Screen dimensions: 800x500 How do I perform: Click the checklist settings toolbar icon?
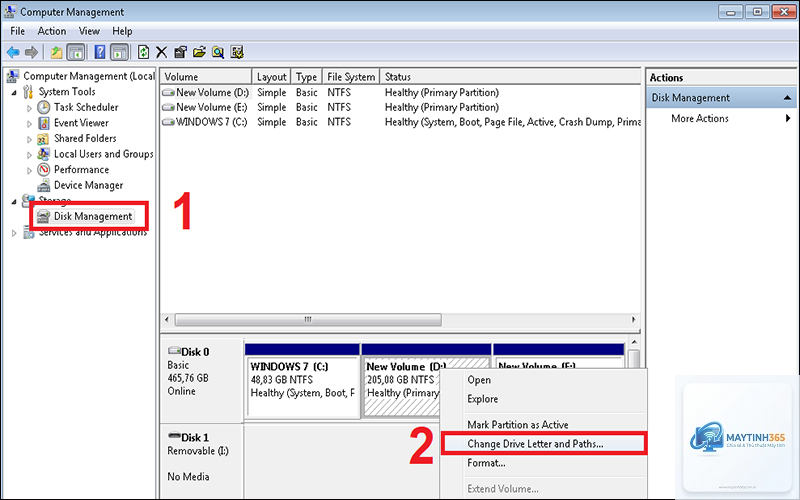(x=237, y=52)
